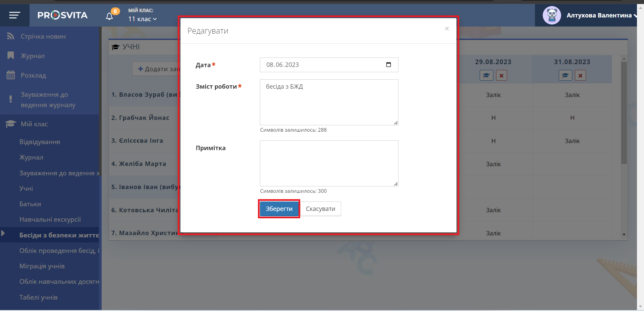644x311 pixels.
Task: Go to Розклад in the sidebar
Action: (33, 75)
